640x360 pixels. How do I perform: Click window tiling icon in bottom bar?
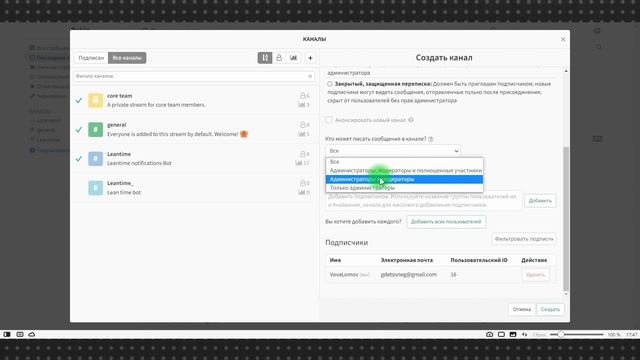click(x=501, y=334)
